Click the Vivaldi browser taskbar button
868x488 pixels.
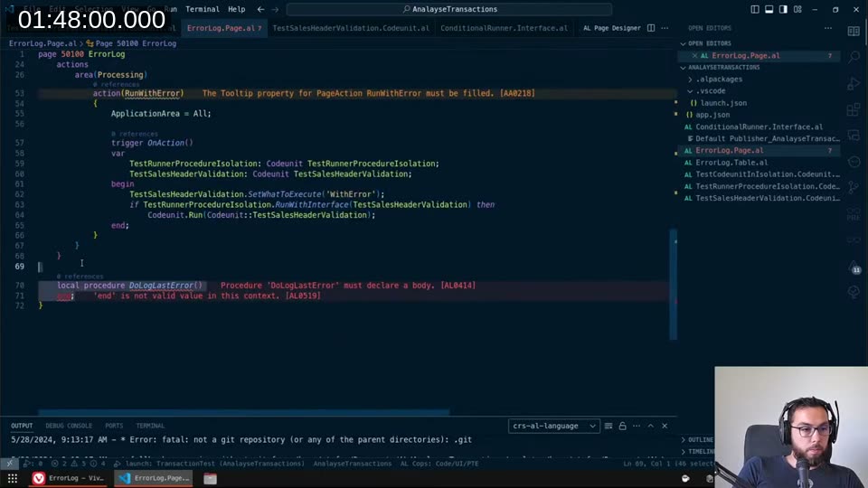61,478
